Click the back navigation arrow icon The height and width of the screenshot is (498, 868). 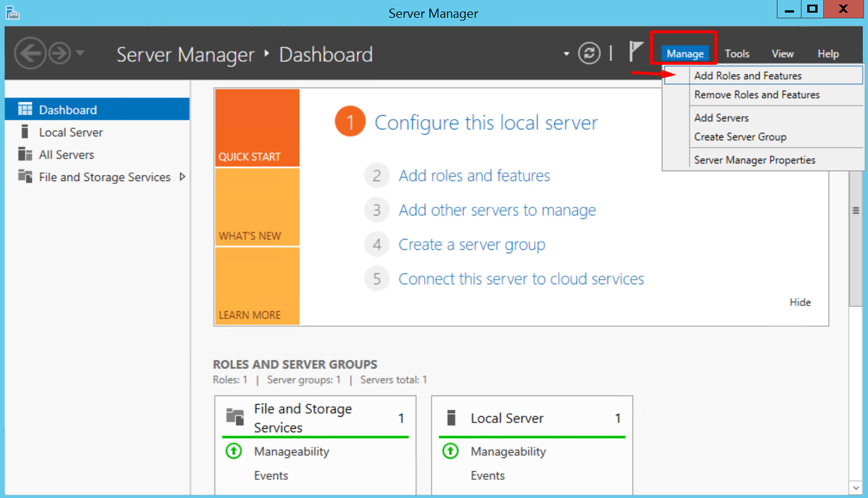point(30,53)
